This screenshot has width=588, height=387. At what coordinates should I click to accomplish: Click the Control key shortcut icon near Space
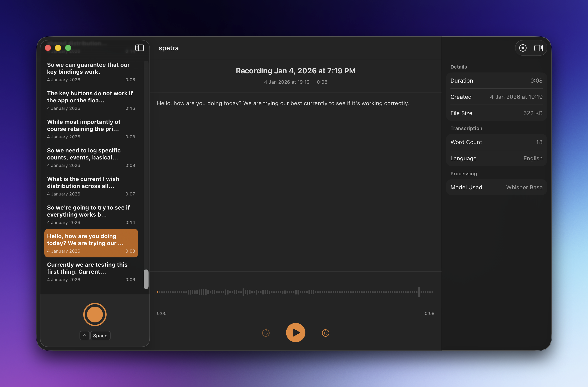85,336
